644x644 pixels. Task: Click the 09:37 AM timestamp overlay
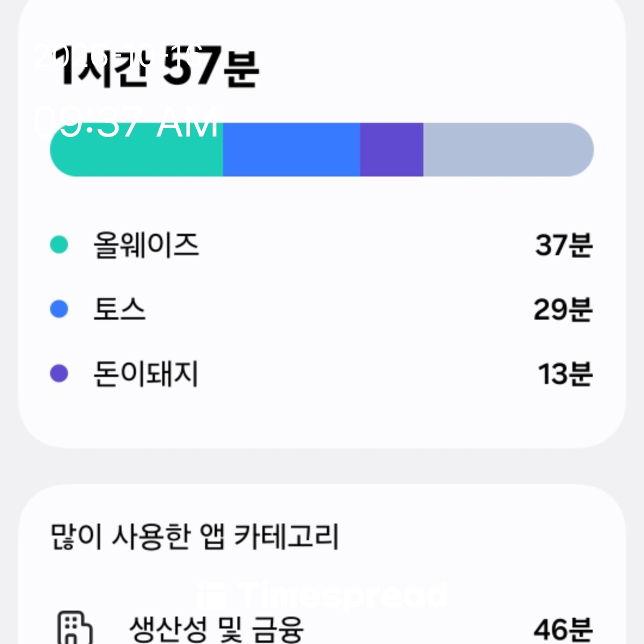pos(125,122)
